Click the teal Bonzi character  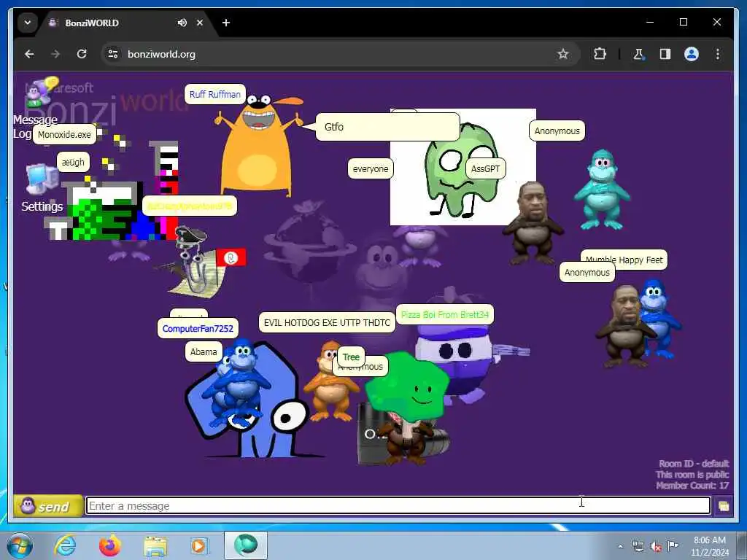[602, 190]
